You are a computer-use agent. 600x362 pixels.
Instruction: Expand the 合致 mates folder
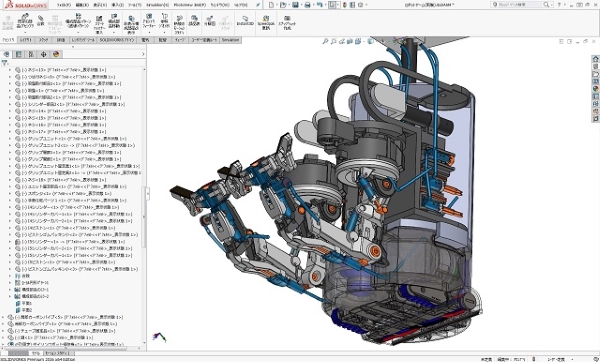click(10, 276)
